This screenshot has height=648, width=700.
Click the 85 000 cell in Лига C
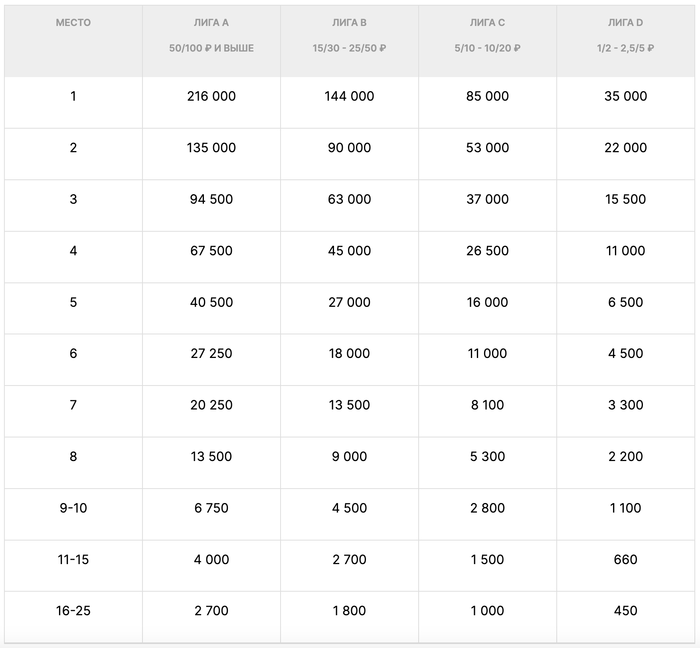487,97
